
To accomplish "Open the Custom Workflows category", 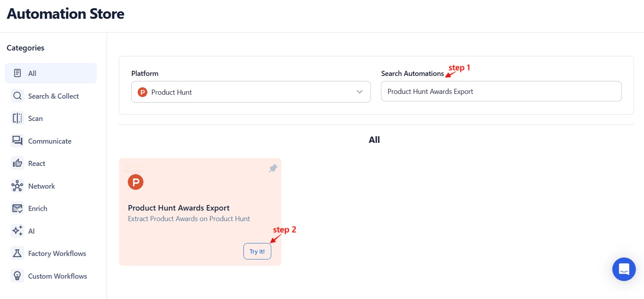I will pos(57,276).
